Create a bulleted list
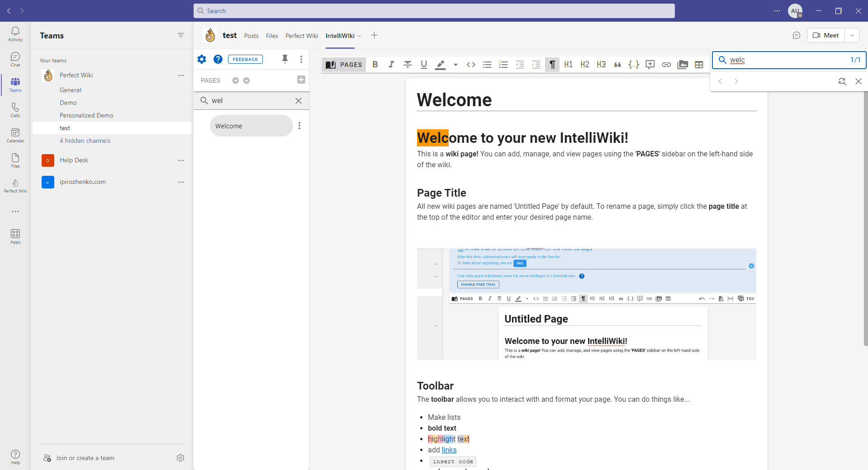 [487, 65]
